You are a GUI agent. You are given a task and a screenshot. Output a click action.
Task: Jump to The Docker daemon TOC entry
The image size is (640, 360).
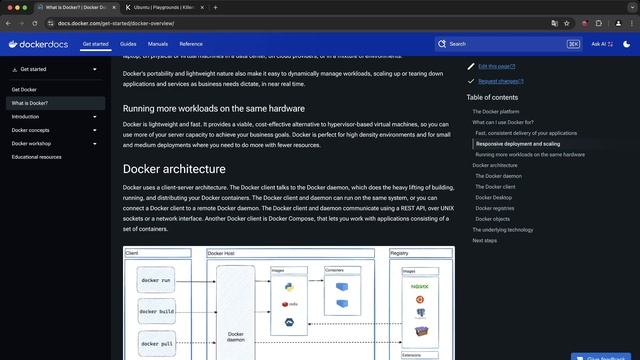coord(498,176)
